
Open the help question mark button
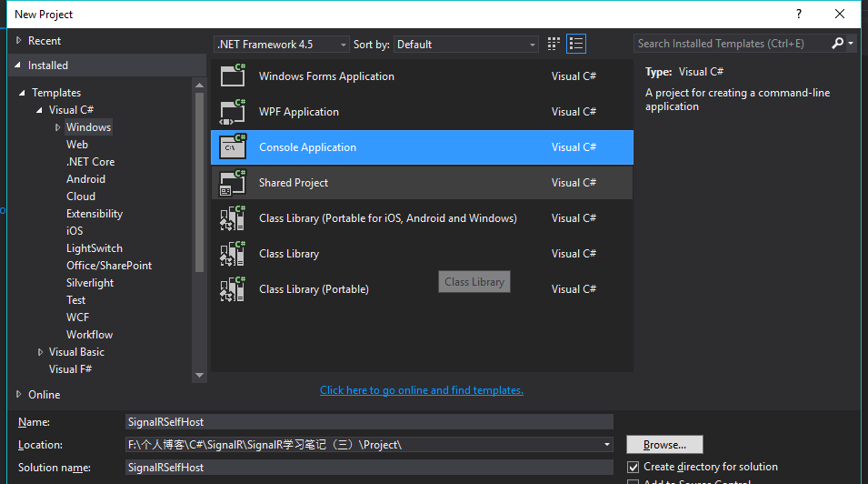[799, 14]
